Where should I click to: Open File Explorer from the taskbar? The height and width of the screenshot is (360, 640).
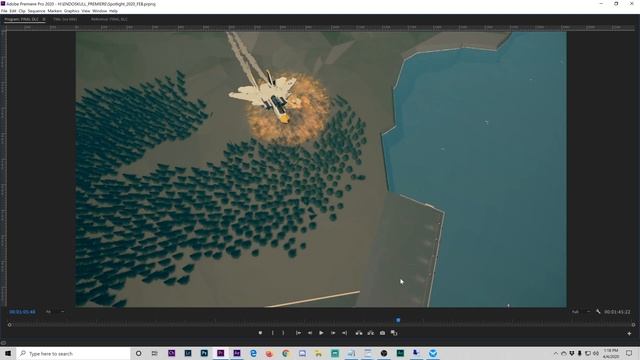tap(318, 353)
